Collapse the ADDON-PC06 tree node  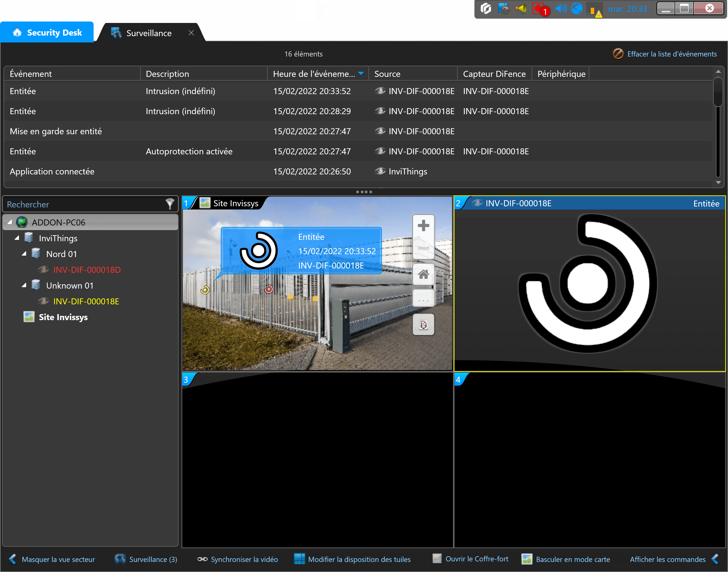10,222
